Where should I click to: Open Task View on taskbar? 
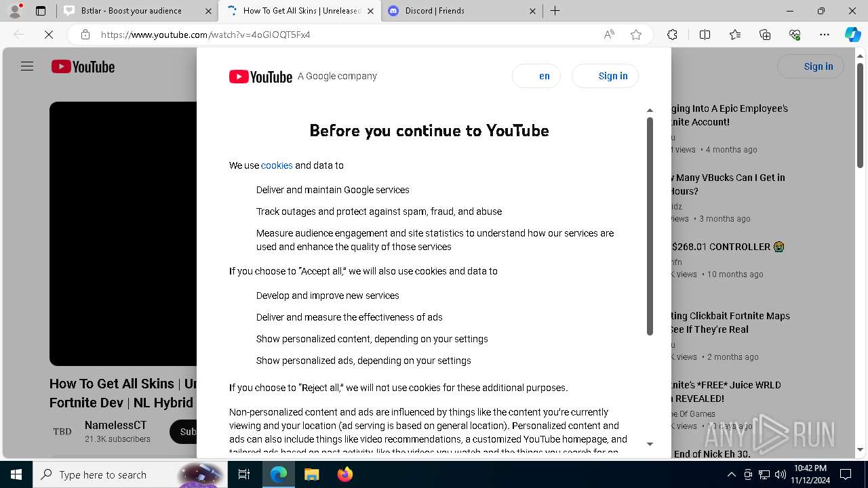[x=244, y=474]
